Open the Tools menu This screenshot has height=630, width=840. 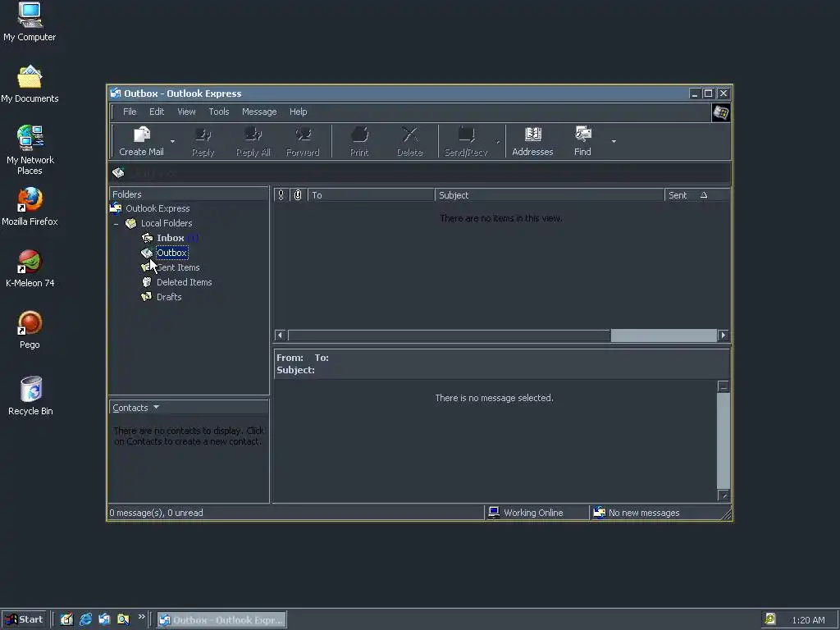pyautogui.click(x=218, y=112)
